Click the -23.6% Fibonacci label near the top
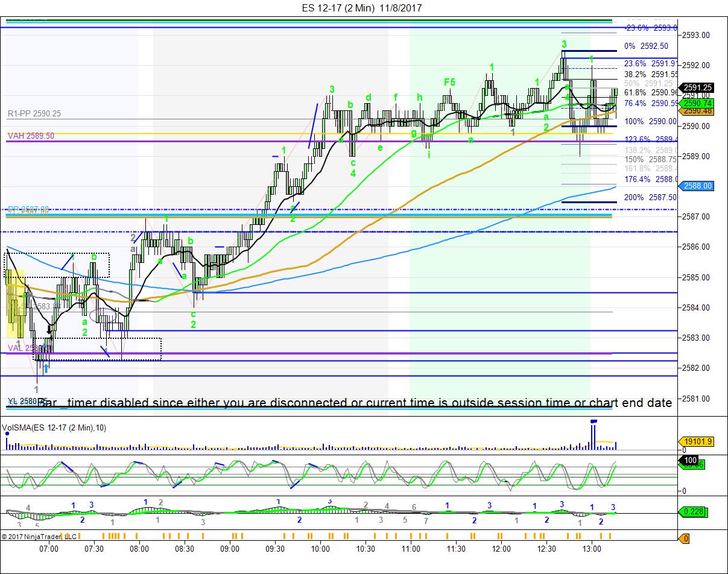 click(x=651, y=28)
